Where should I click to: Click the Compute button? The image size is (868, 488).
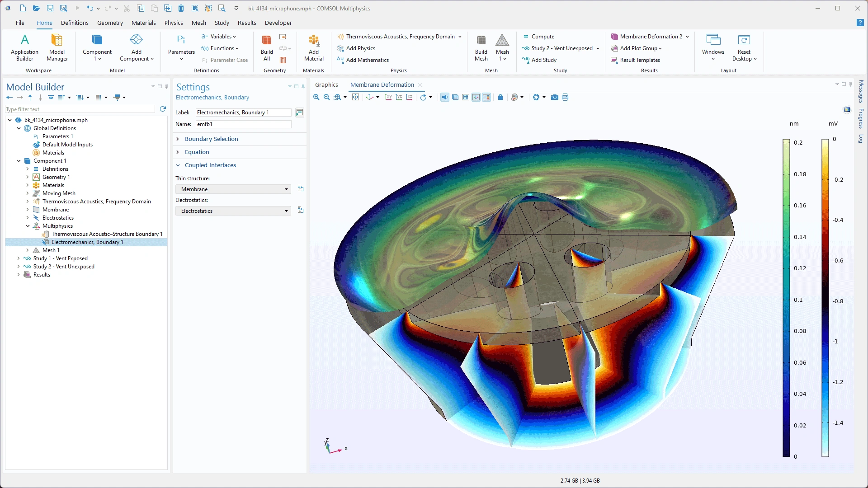[x=542, y=37]
